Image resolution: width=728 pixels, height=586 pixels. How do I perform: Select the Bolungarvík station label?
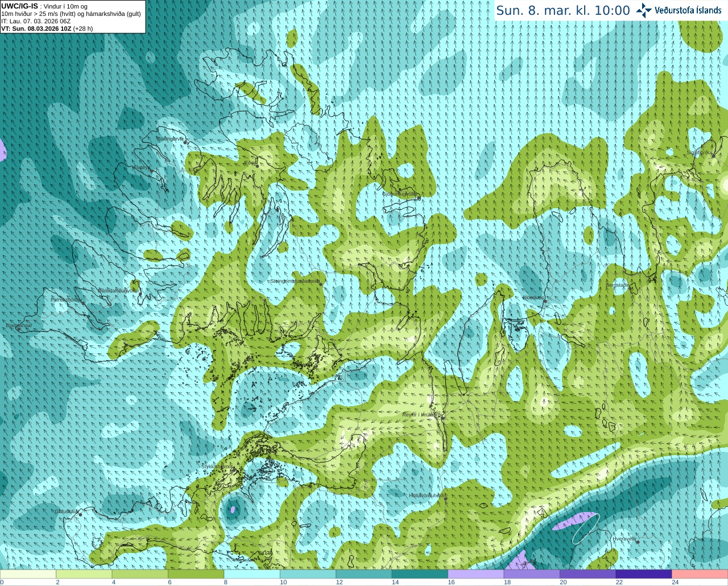(171, 139)
